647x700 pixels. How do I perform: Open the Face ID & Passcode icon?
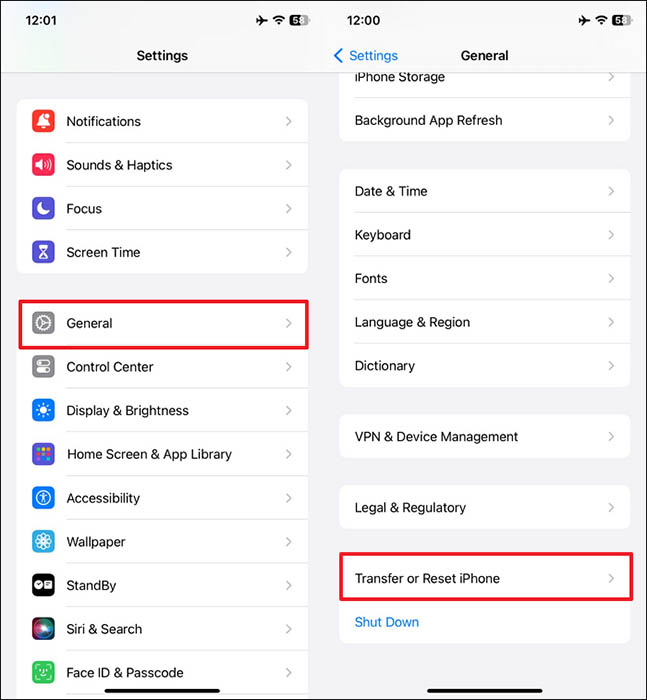[43, 672]
